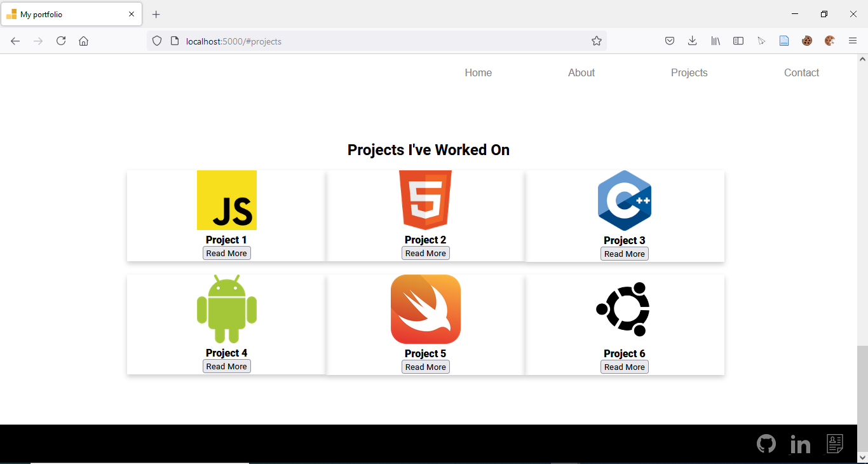This screenshot has width=868, height=464.
Task: Open the Contact nav link
Action: [802, 73]
